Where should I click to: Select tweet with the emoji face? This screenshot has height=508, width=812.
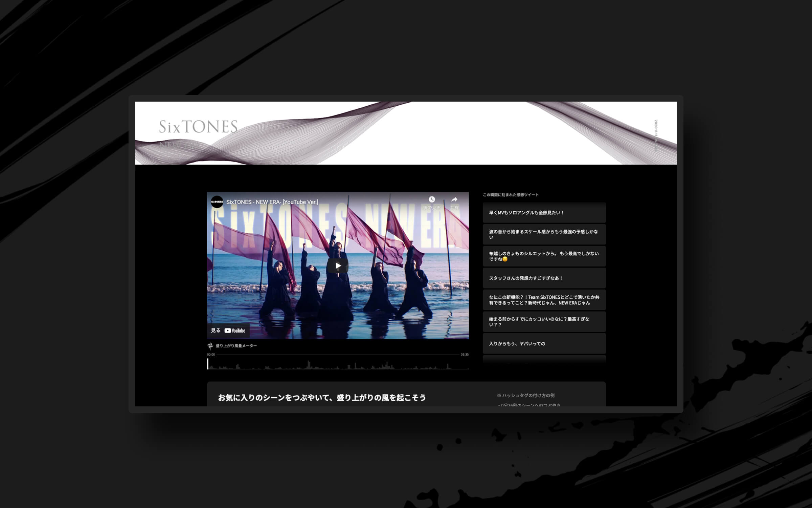pos(544,256)
